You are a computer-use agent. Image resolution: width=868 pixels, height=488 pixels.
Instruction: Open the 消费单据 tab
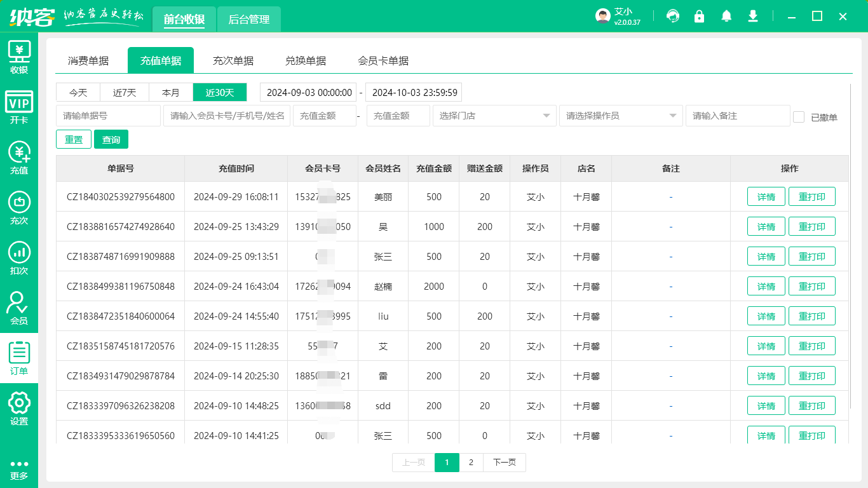pyautogui.click(x=88, y=61)
